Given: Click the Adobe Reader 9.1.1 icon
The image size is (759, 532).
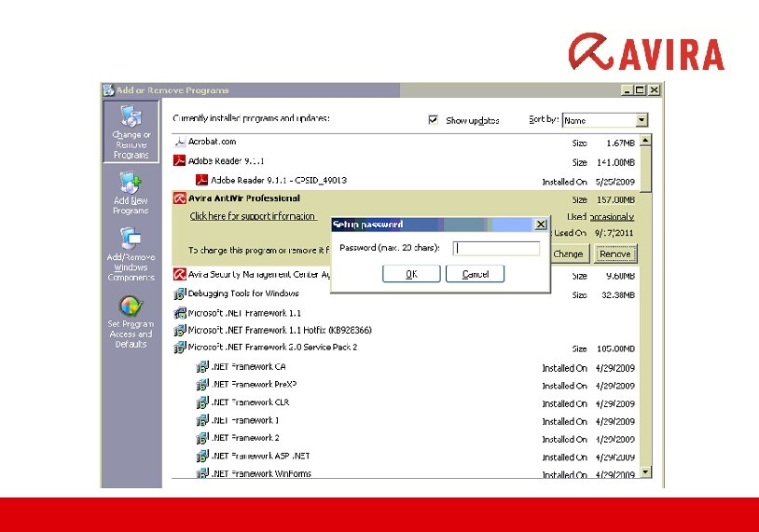Looking at the screenshot, I should point(180,160).
